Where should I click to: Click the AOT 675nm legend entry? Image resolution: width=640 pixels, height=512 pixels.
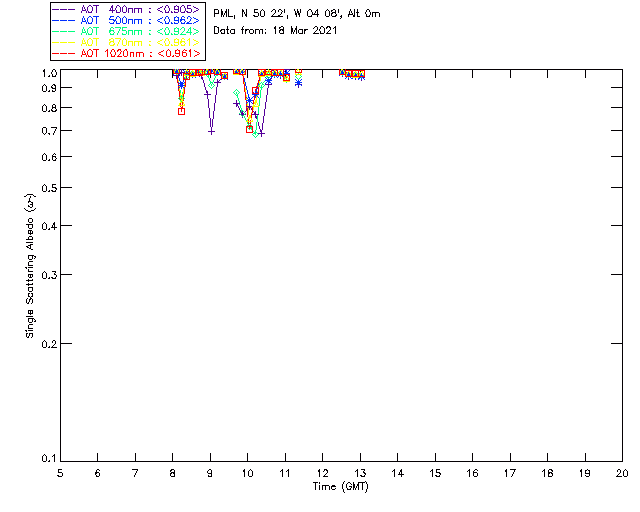(127, 31)
